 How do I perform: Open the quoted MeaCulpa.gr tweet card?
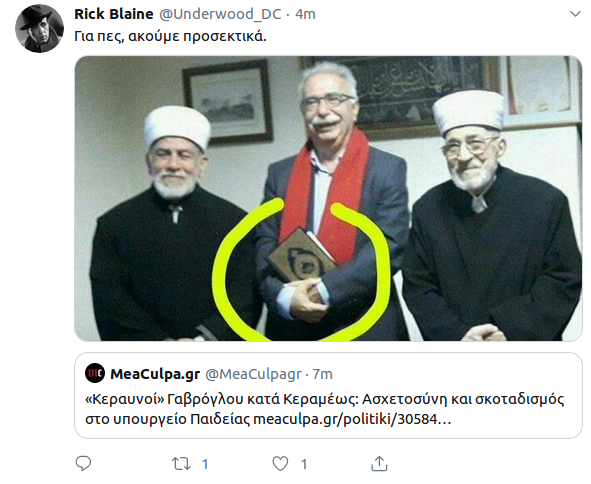328,395
